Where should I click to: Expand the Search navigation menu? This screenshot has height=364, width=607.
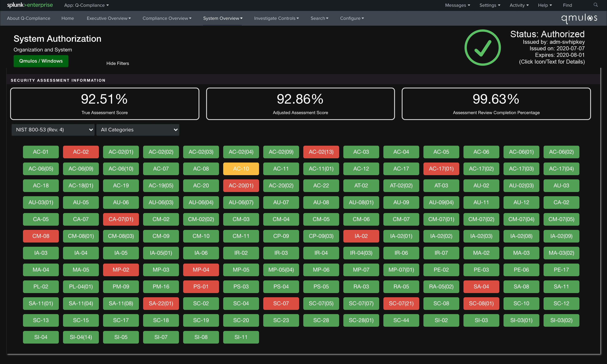tap(319, 18)
